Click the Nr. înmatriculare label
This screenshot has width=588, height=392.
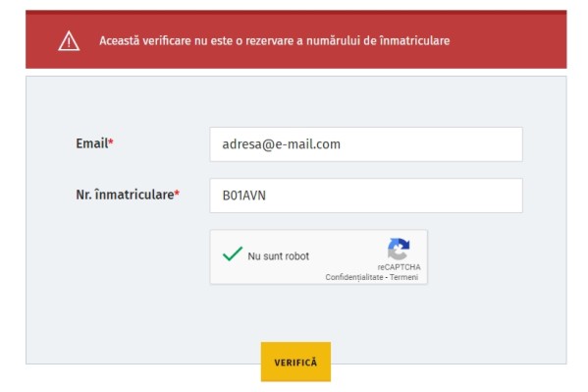click(125, 195)
